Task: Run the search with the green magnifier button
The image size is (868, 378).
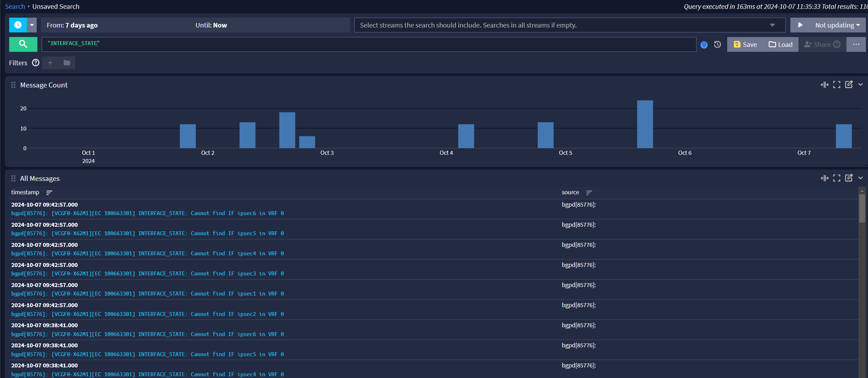Action: (23, 44)
